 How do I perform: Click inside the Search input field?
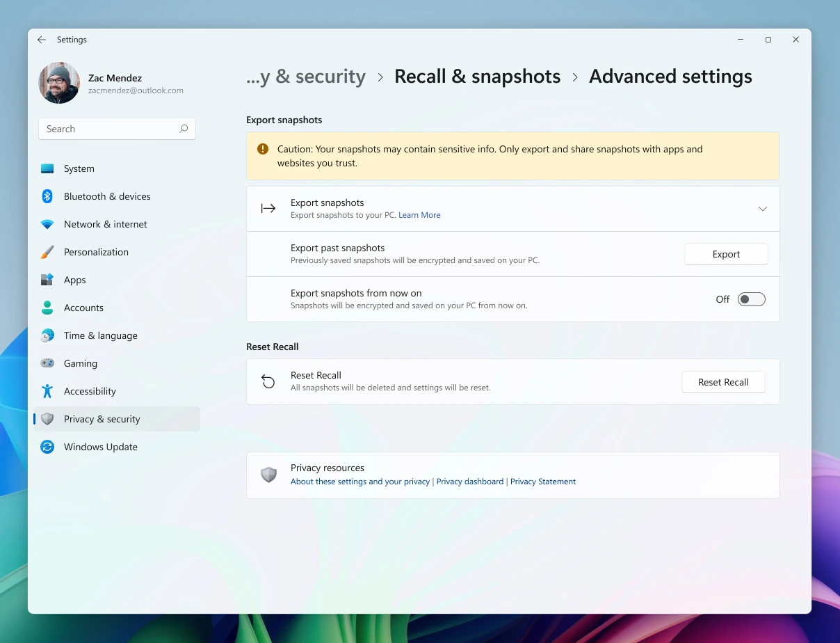117,129
